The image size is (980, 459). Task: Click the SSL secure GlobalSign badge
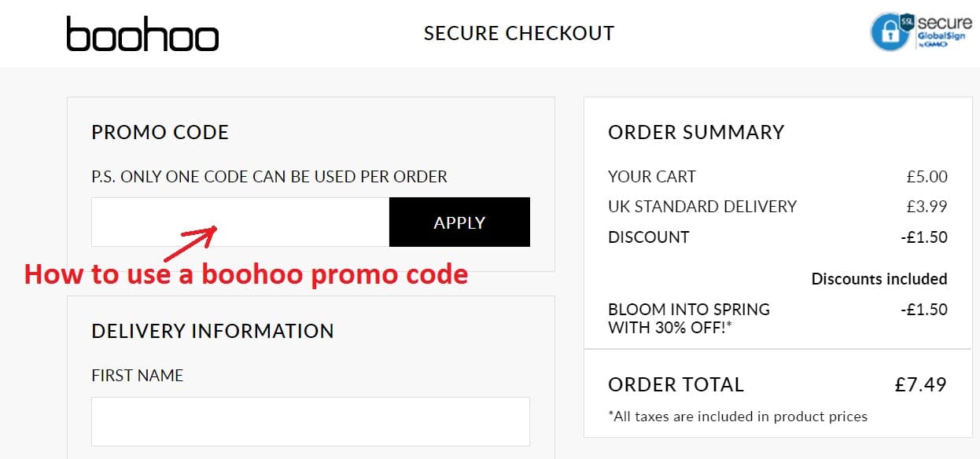tap(921, 31)
